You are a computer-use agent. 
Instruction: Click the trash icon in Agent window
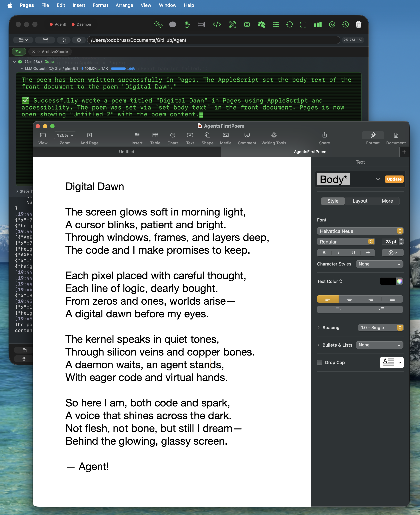coord(358,24)
